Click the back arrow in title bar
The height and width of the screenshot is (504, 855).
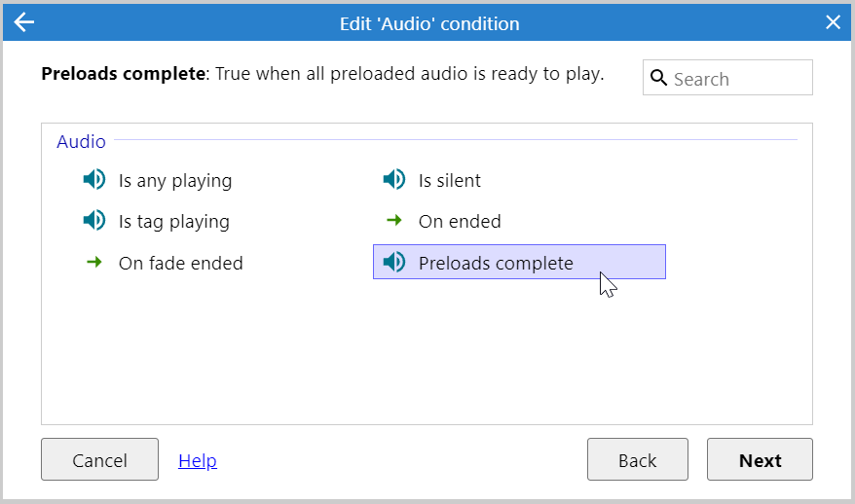[24, 22]
